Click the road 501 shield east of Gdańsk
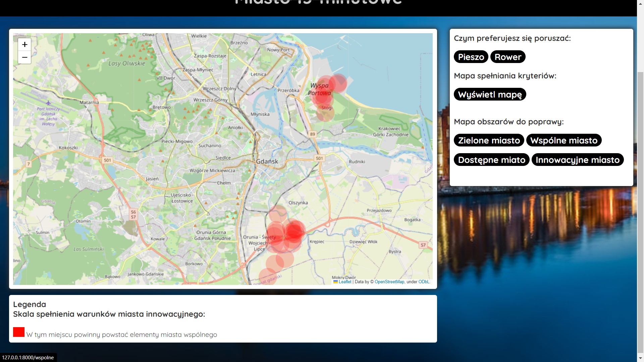The height and width of the screenshot is (362, 644). [x=319, y=158]
